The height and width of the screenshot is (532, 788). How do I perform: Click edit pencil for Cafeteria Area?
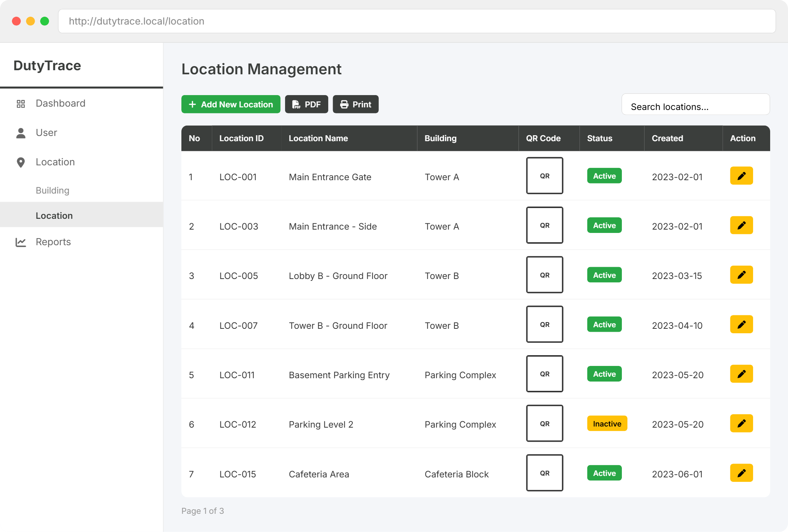click(741, 473)
